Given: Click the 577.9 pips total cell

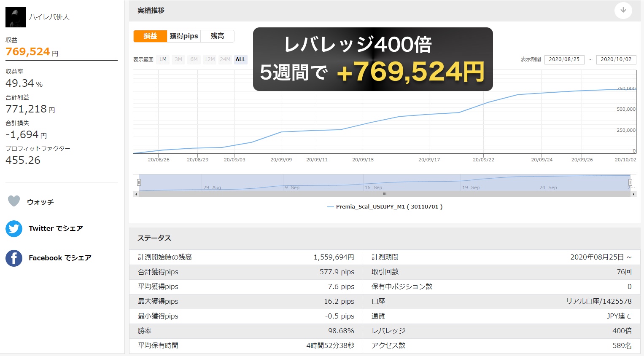Looking at the screenshot, I should click(x=337, y=272).
